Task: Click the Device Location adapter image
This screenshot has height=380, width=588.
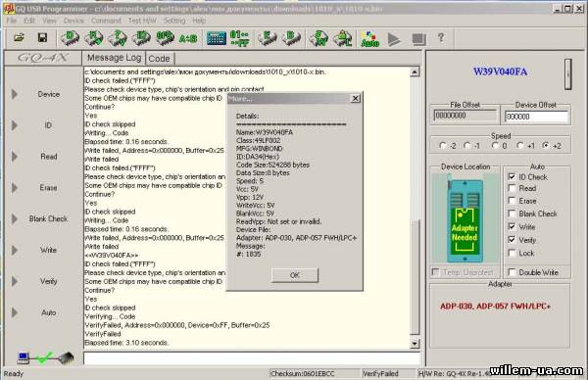Action: (x=465, y=218)
